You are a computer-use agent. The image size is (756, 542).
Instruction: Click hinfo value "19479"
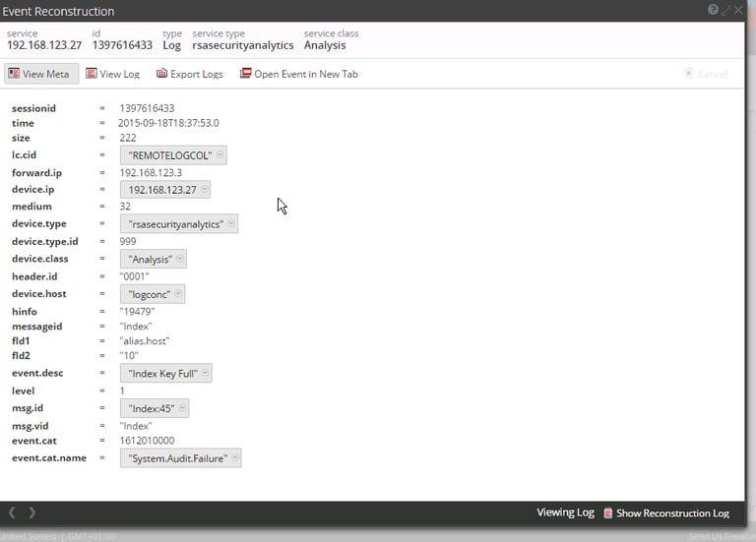pyautogui.click(x=137, y=311)
